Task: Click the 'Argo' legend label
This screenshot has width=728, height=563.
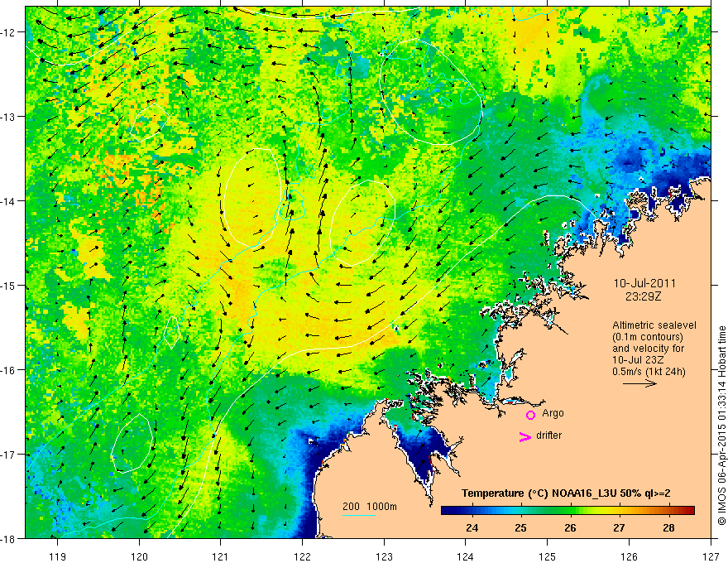Action: coord(553,413)
